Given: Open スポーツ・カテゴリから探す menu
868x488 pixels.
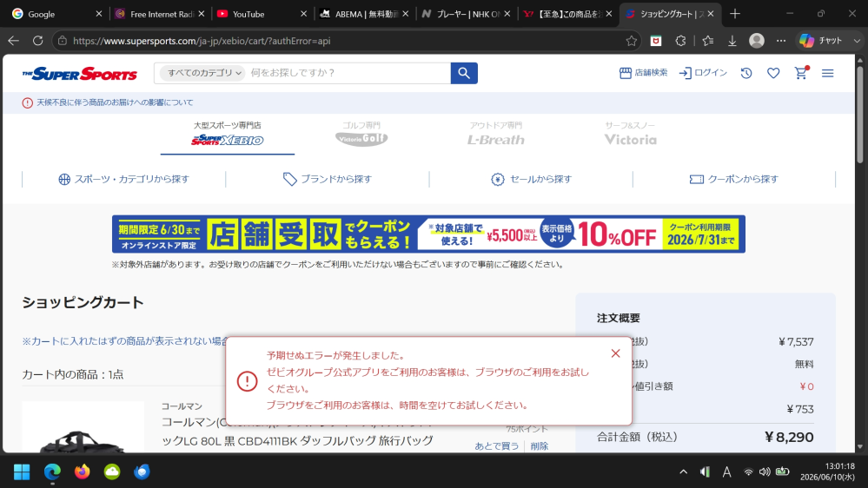Looking at the screenshot, I should click(x=124, y=179).
